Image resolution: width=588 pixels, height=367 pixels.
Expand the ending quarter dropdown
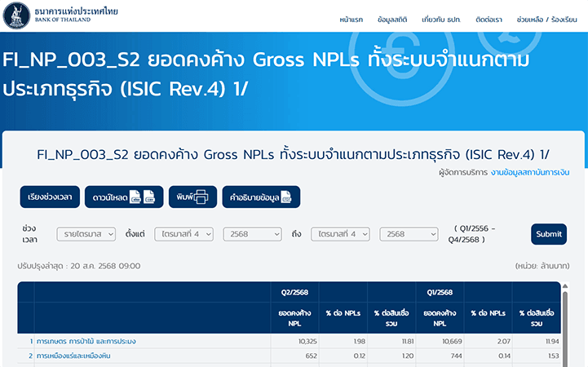[x=340, y=234]
